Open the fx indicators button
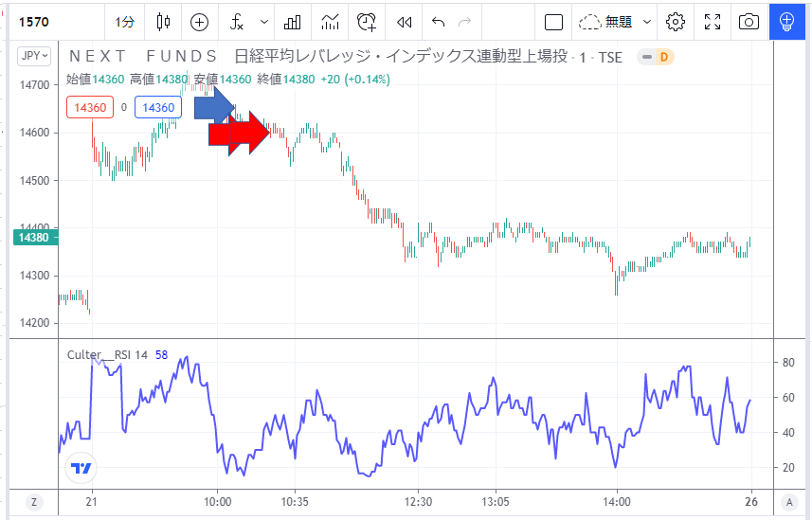Image resolution: width=812 pixels, height=520 pixels. point(237,22)
